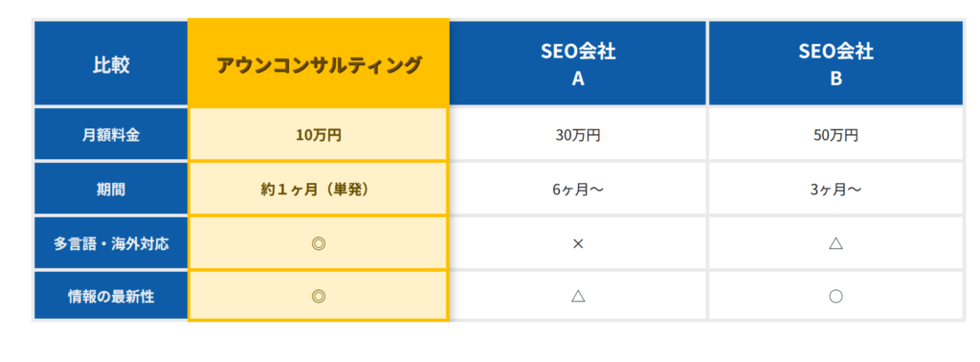Click the 多言語・海外対応 row label

pyautogui.click(x=111, y=244)
